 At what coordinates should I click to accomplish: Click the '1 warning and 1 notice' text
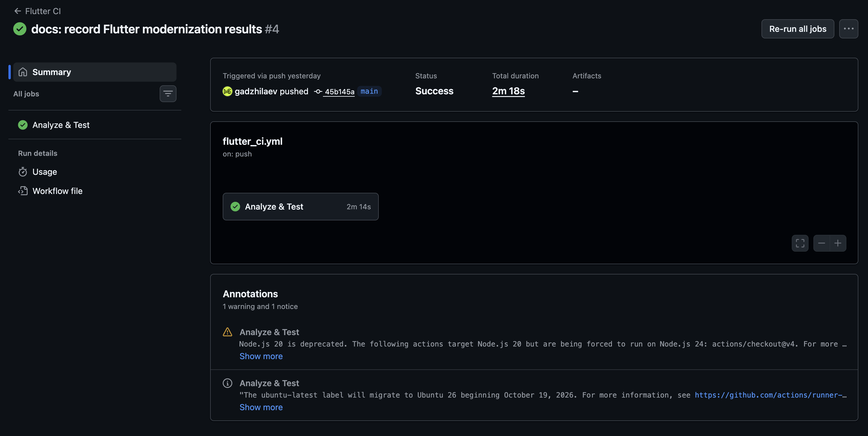(260, 307)
